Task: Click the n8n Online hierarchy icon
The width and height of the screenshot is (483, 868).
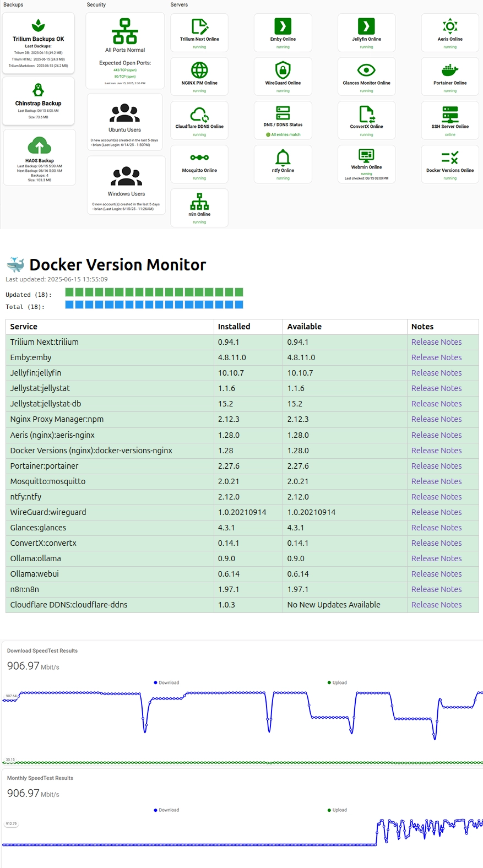Action: [x=199, y=202]
